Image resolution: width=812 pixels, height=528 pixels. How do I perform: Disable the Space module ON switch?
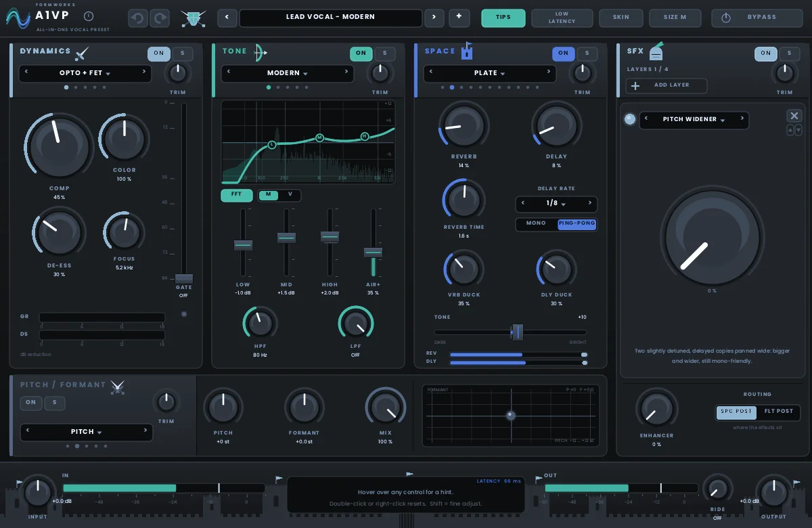point(563,53)
